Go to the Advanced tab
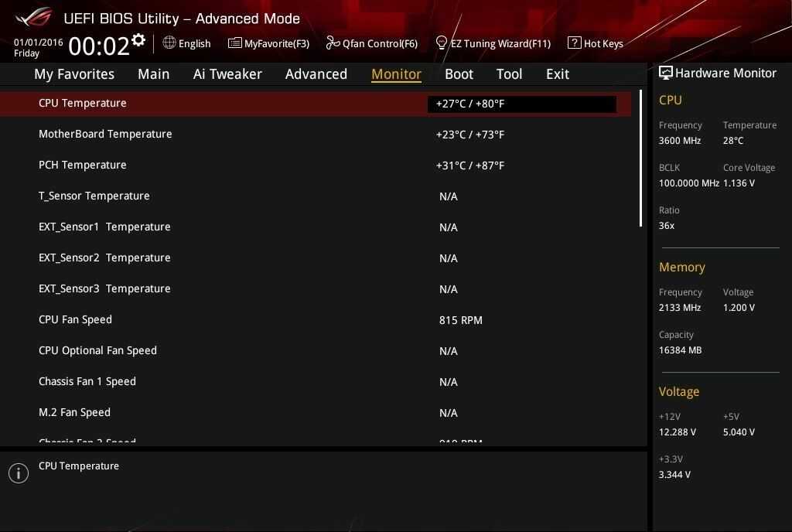The height and width of the screenshot is (532, 792). [316, 74]
